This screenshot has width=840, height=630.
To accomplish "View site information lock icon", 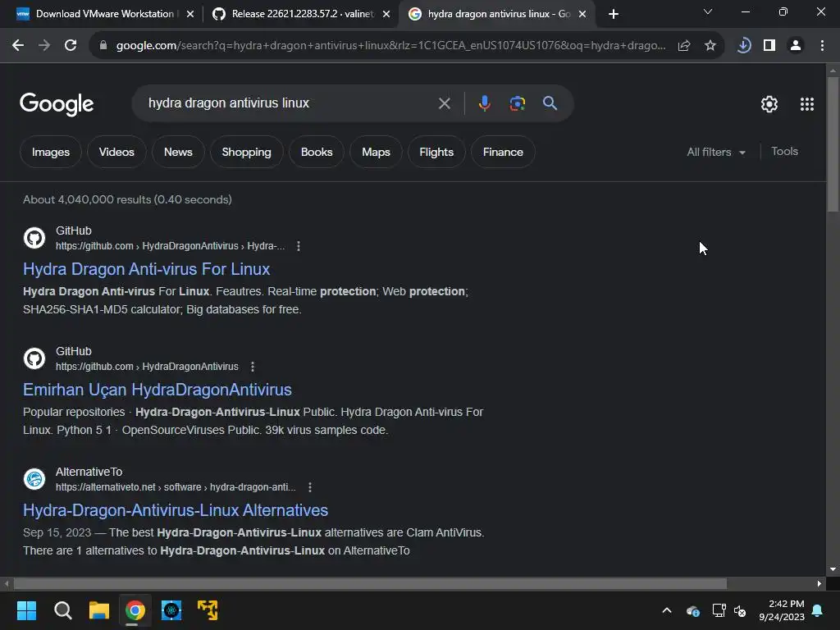I will (x=103, y=46).
